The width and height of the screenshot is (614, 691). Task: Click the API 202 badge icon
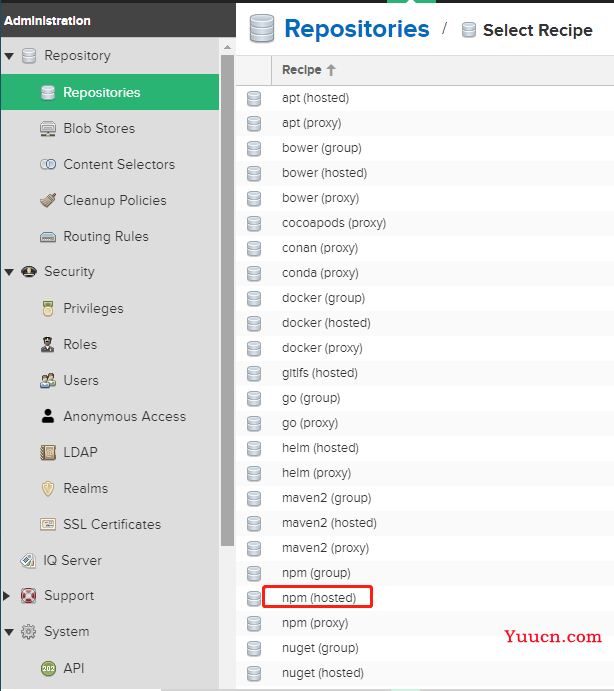[48, 669]
